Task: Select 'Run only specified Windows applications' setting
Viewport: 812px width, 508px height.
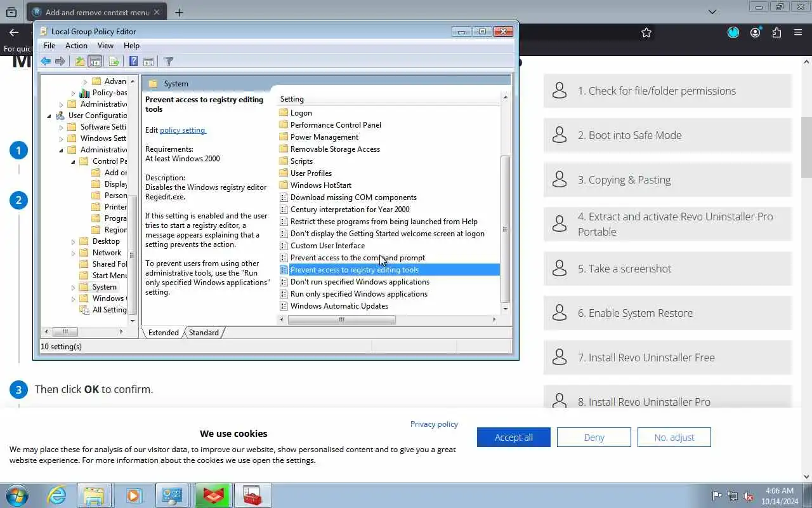Action: tap(359, 294)
